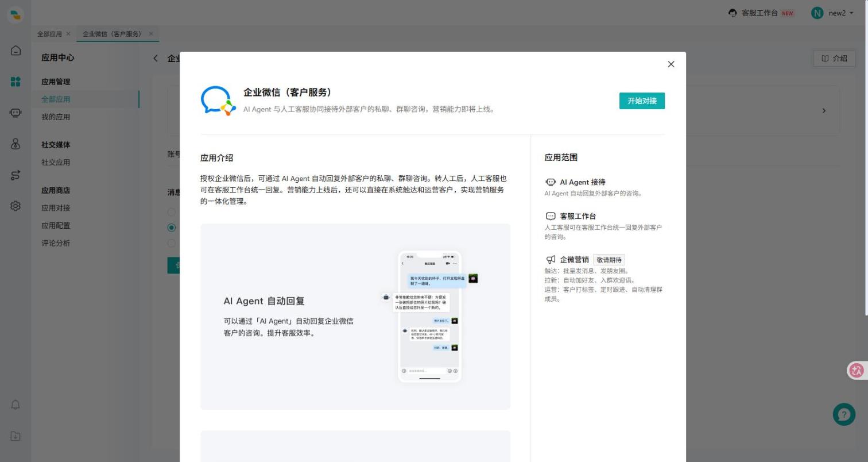This screenshot has width=868, height=462.
Task: Click the 企微营销 megaphone icon
Action: (x=551, y=260)
